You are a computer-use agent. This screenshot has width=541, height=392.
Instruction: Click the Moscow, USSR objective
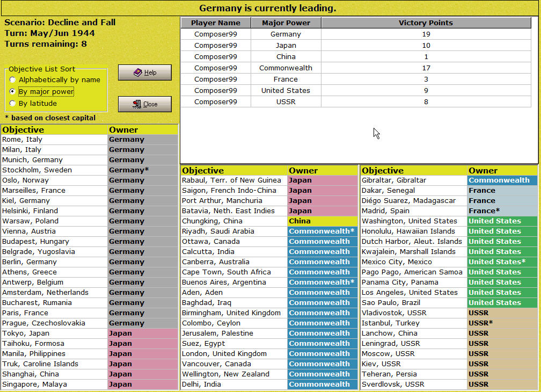coord(414,354)
